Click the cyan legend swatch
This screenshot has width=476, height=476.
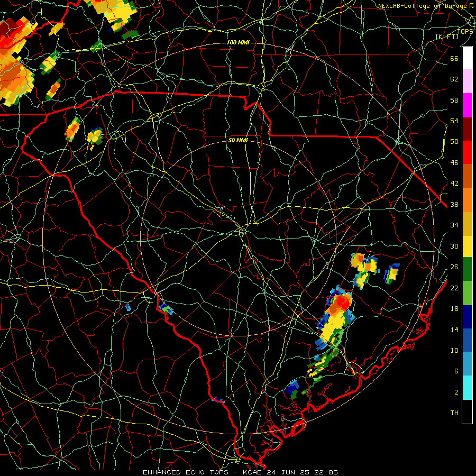[467, 388]
